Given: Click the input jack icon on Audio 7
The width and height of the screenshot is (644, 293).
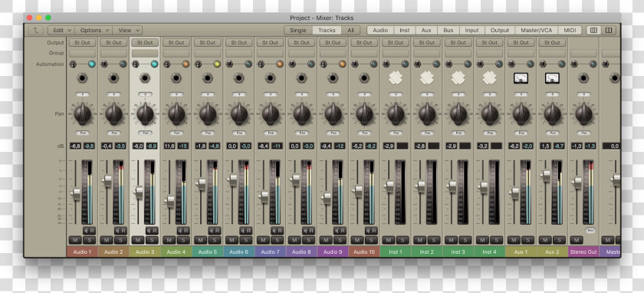Looking at the screenshot, I should coord(270,77).
